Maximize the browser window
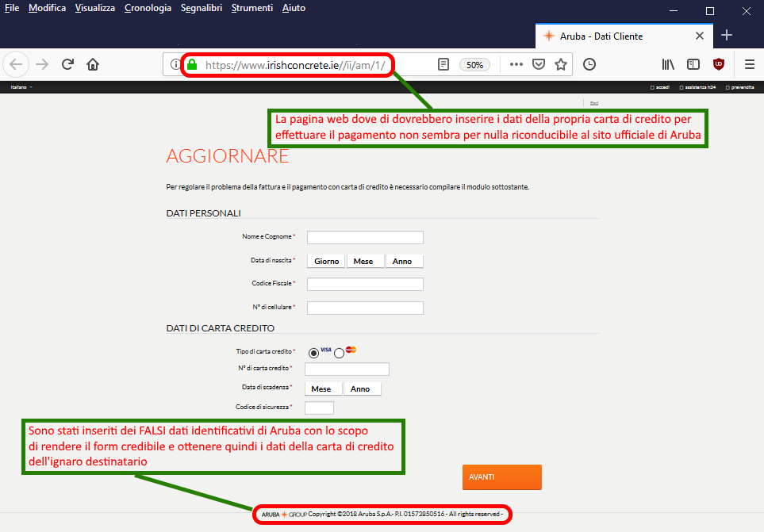The height and width of the screenshot is (532, 764). pos(710,11)
